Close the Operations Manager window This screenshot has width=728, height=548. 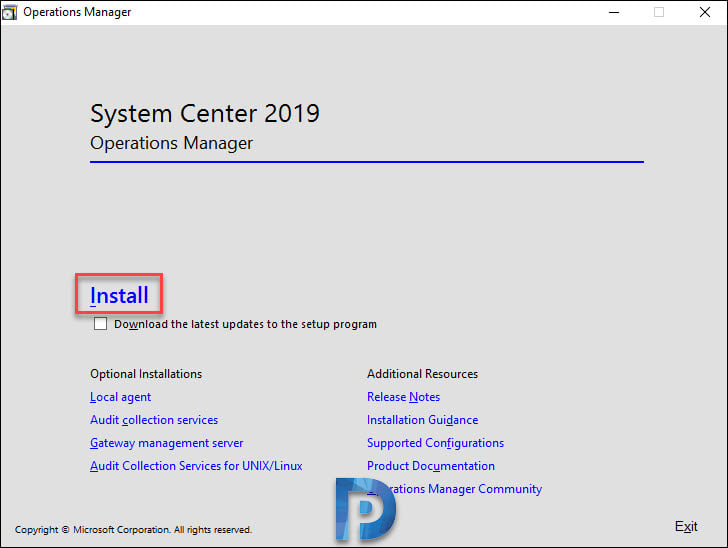click(x=704, y=13)
